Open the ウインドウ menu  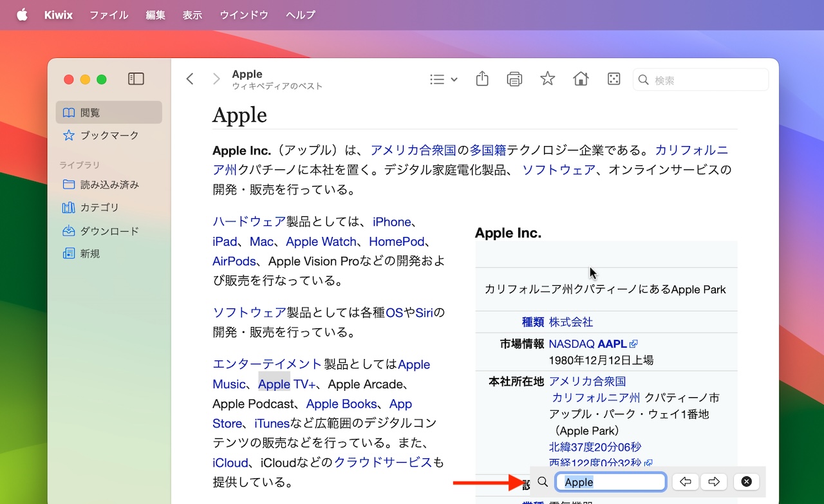244,15
